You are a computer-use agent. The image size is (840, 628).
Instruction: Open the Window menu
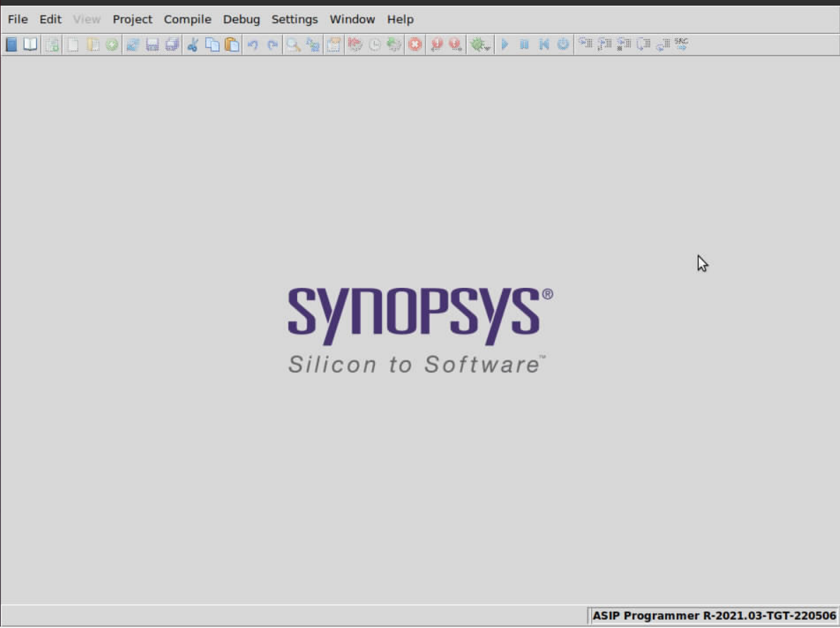click(352, 19)
